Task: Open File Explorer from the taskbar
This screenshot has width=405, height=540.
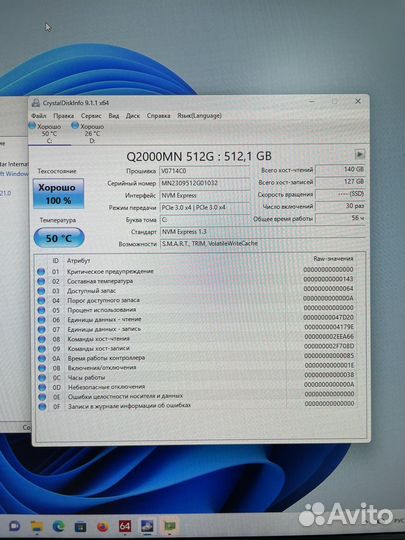Action: coord(37,526)
